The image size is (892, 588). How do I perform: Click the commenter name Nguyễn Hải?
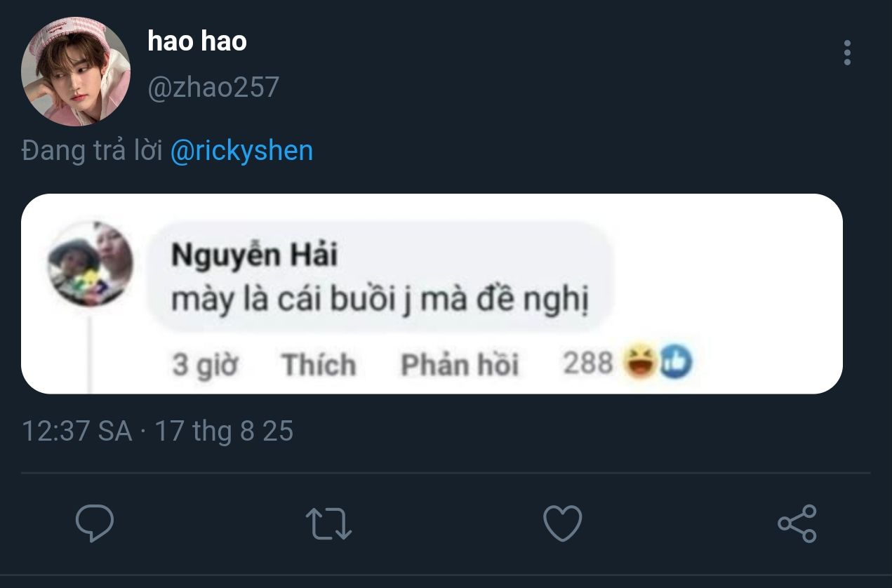pos(254,255)
